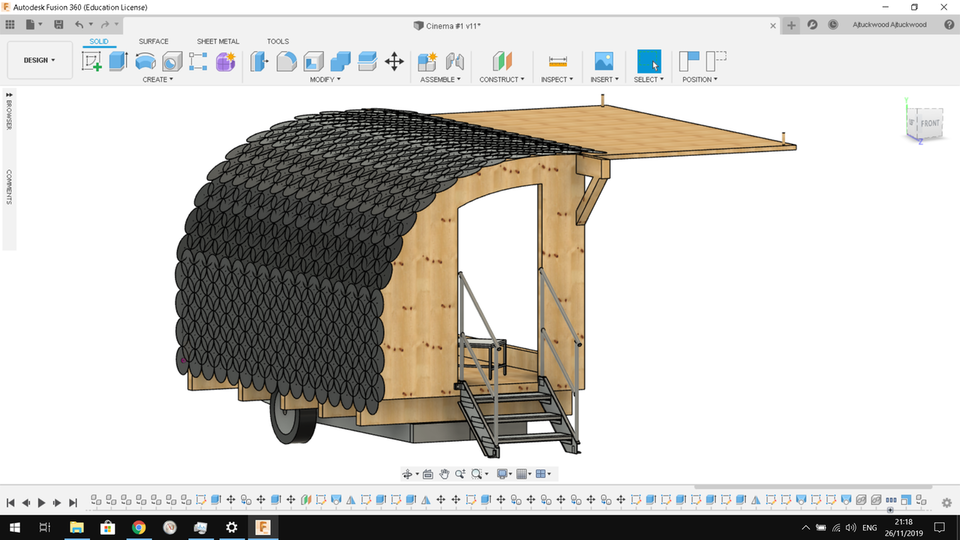Screen dimensions: 960x540
Task: Click the FRONT face of ViewCube
Action: click(929, 124)
